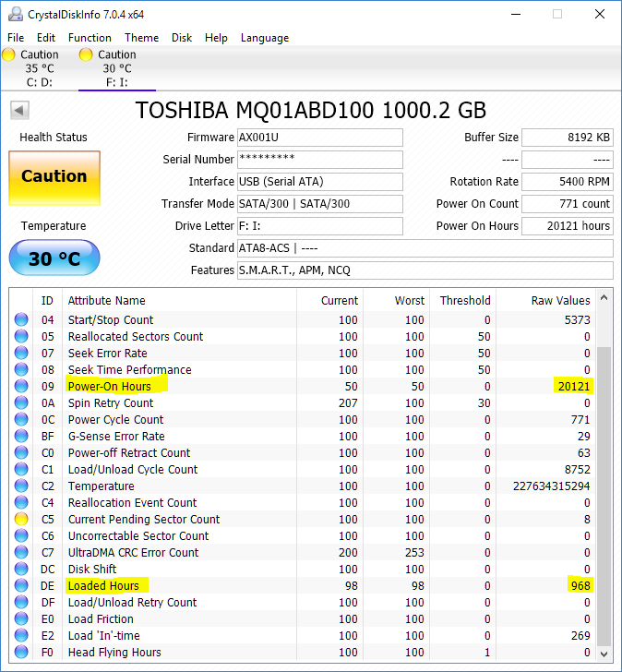Click the scrollbar up arrow in attribute list
622x672 pixels.
(604, 297)
